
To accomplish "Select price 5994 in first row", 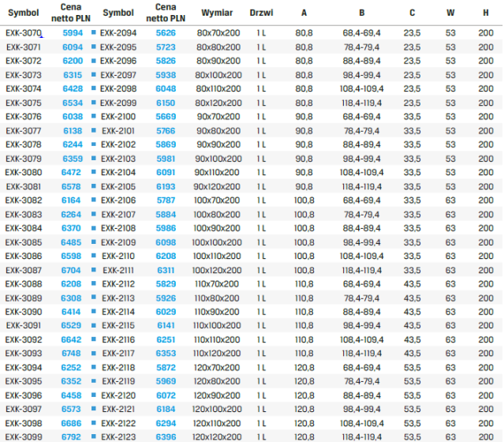I will click(73, 33).
